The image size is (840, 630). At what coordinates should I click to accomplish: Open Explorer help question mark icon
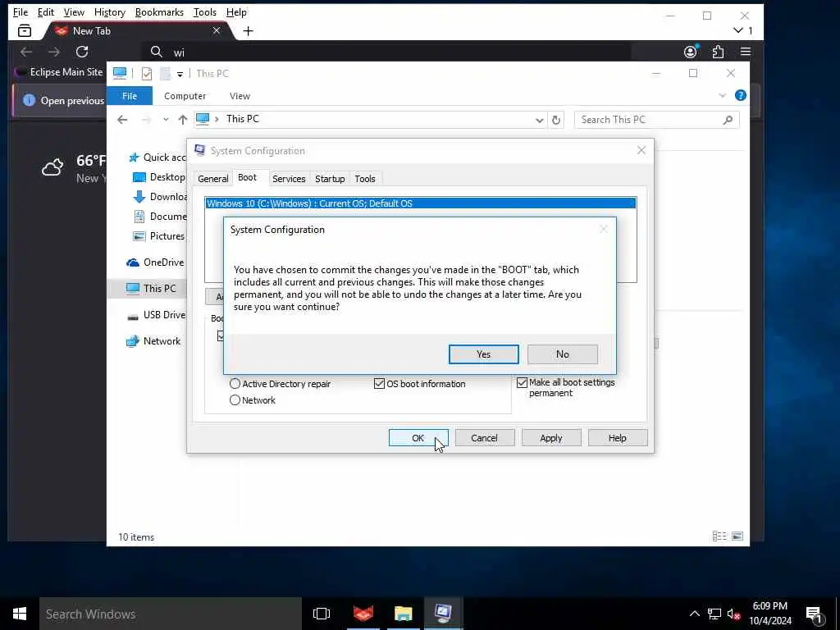point(741,95)
